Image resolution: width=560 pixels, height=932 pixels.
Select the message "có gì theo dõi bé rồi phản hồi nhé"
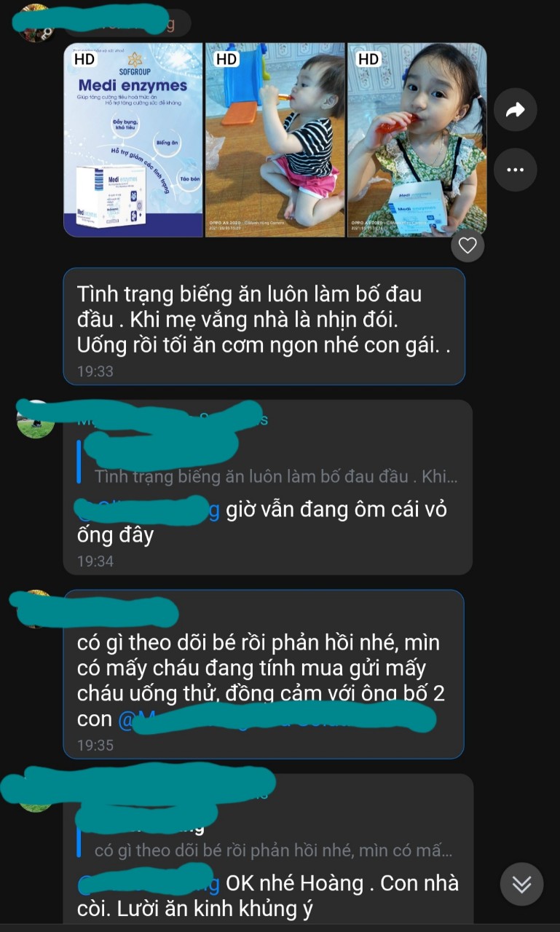coord(264,674)
